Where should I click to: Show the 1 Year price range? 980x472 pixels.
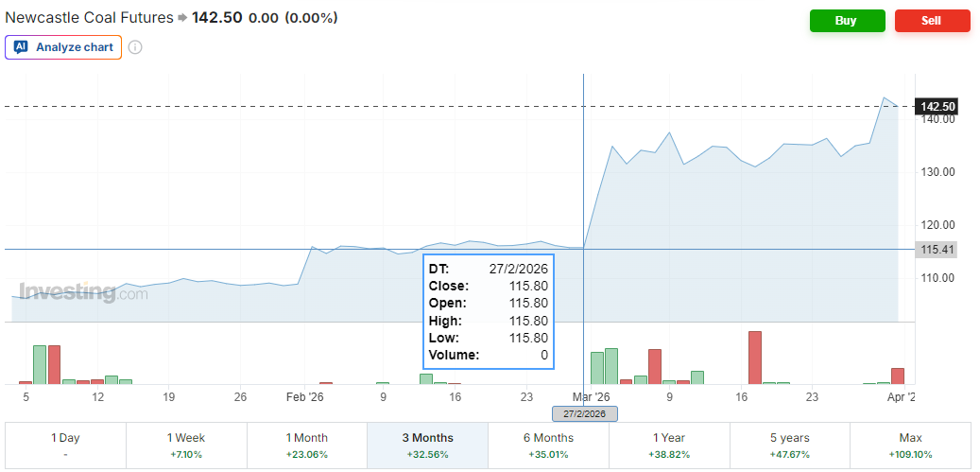pyautogui.click(x=669, y=446)
